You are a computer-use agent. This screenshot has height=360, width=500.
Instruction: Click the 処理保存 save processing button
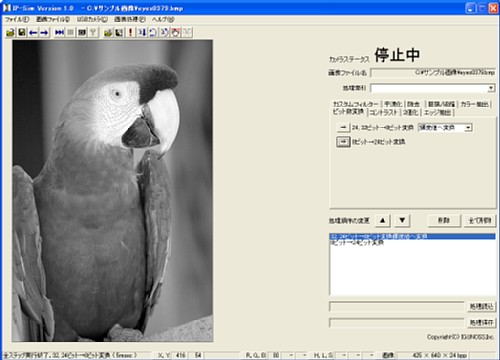click(x=481, y=322)
